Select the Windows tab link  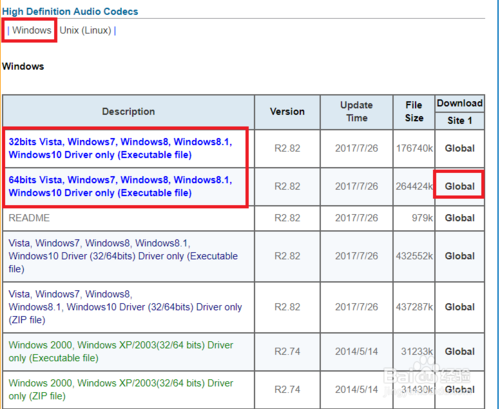pos(32,30)
